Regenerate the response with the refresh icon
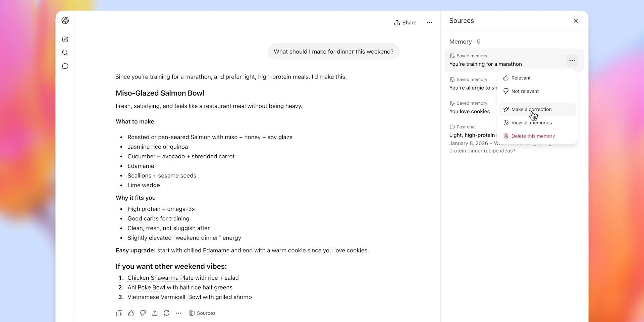Image resolution: width=644 pixels, height=322 pixels. pos(166,313)
